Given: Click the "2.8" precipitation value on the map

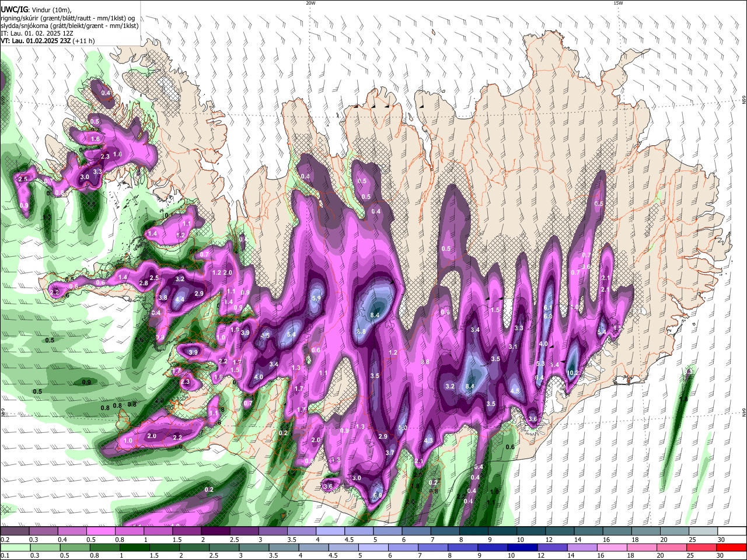Looking at the screenshot, I should [144, 283].
